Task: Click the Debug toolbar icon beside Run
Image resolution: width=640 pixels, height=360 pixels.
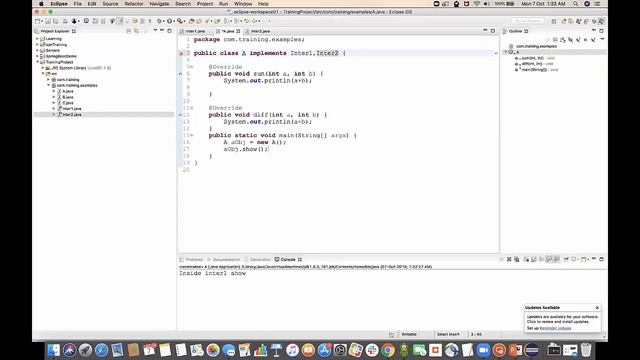Action: pyautogui.click(x=160, y=21)
